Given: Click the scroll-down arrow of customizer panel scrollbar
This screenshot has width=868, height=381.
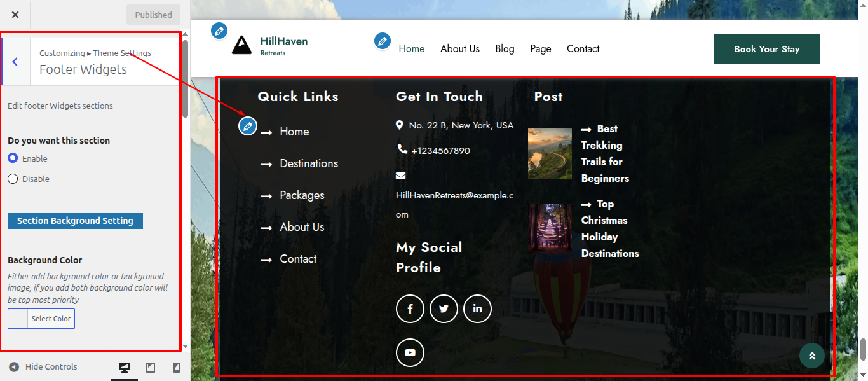Looking at the screenshot, I should [x=185, y=347].
